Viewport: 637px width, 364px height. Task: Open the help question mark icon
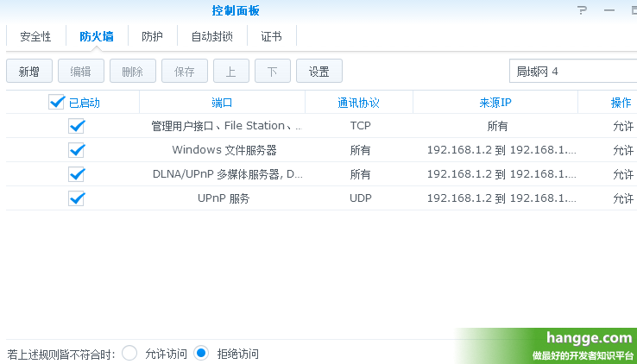coord(582,10)
